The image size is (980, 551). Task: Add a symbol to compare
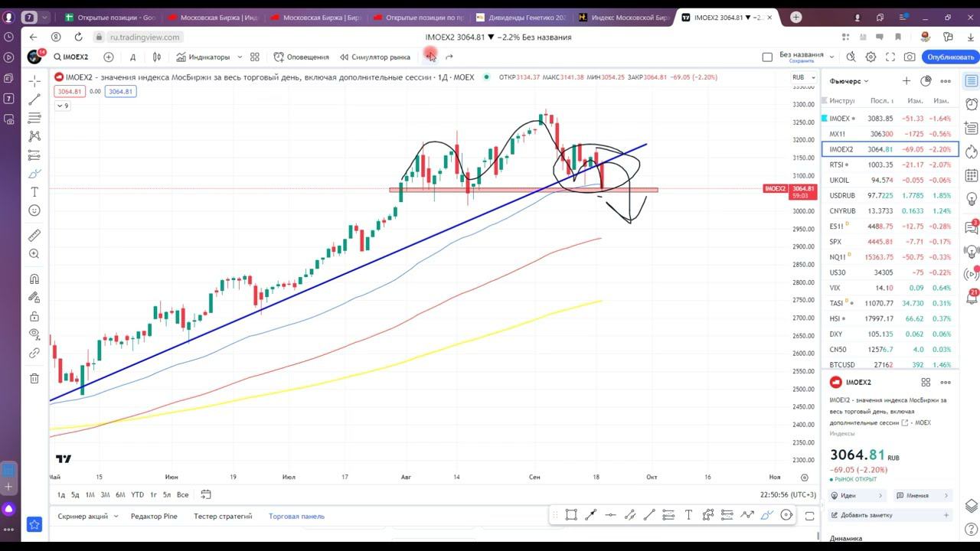point(109,57)
